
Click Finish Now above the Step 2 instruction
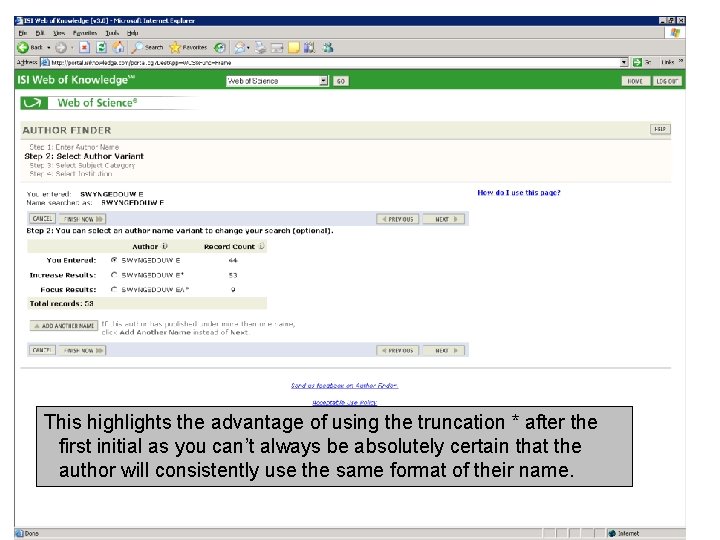tap(82, 219)
